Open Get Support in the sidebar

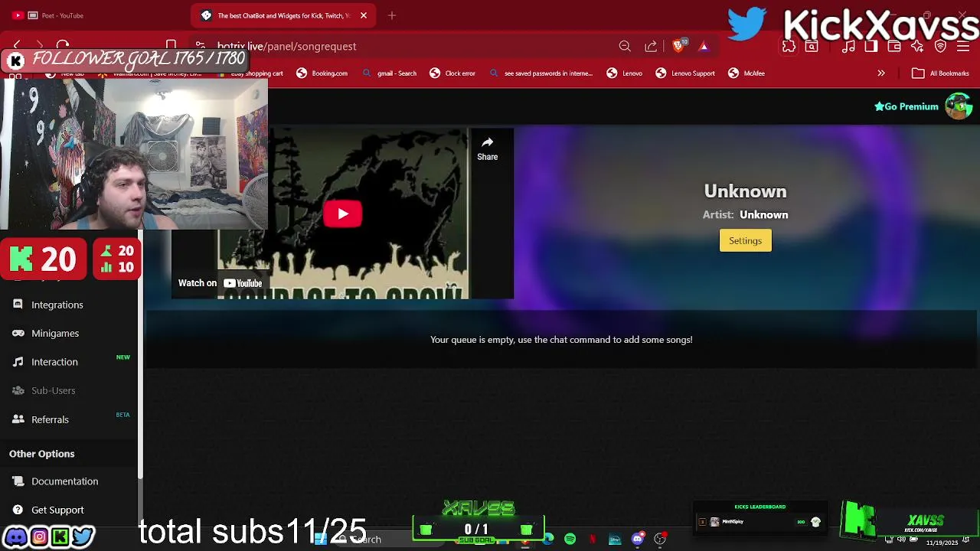pyautogui.click(x=57, y=510)
